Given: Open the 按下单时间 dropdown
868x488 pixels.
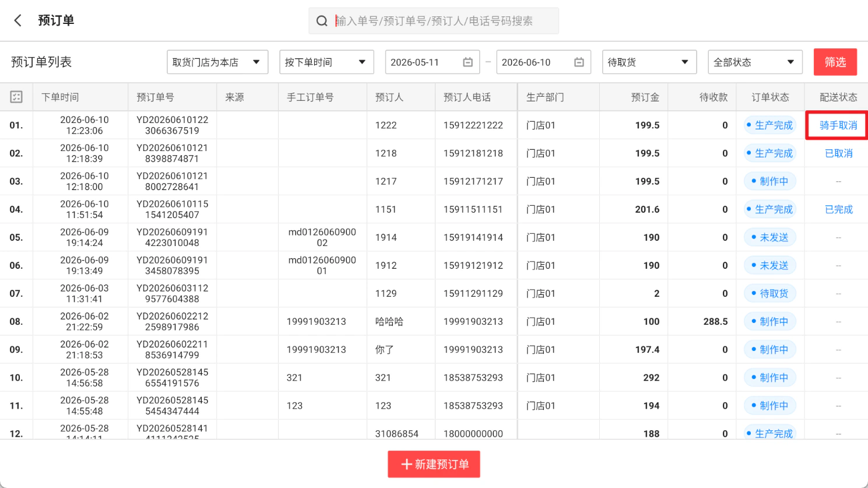Looking at the screenshot, I should click(326, 62).
